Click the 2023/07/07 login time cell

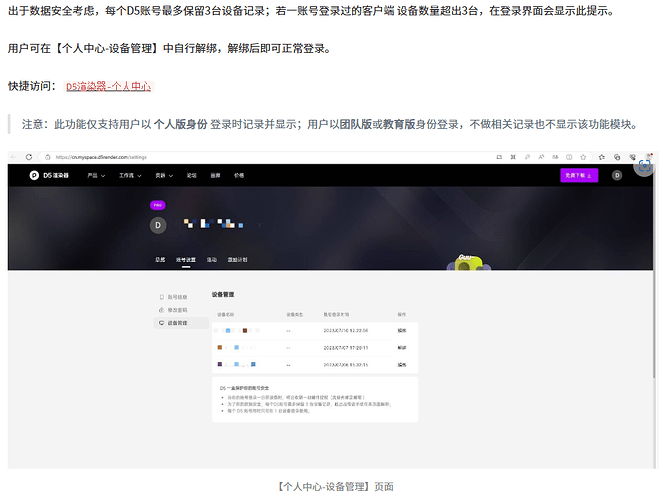coord(345,348)
